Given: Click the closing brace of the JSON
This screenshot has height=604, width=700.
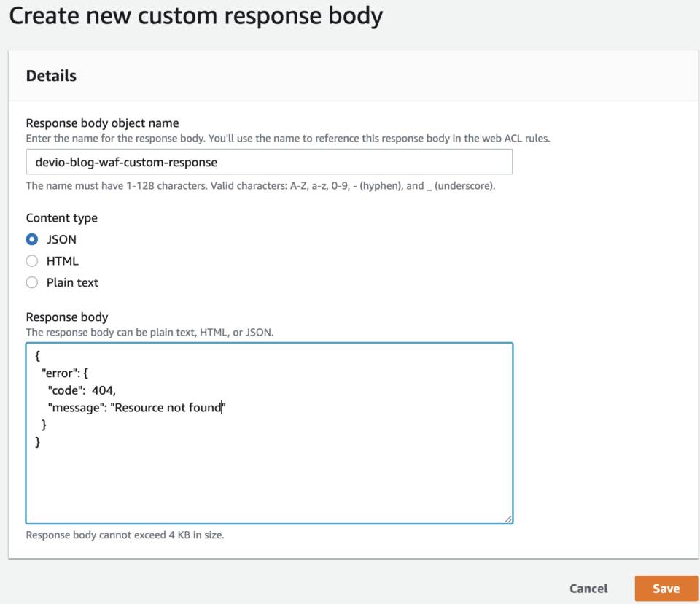Looking at the screenshot, I should click(36, 441).
